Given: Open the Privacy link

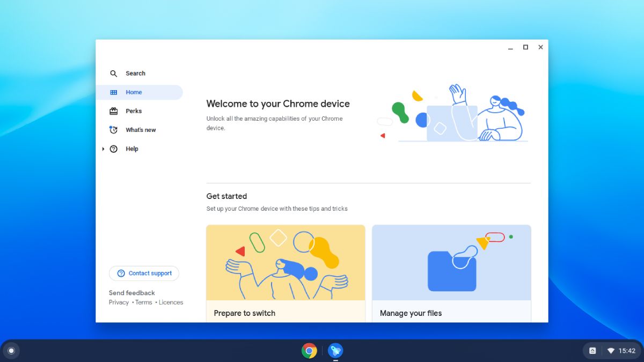Looking at the screenshot, I should (119, 302).
